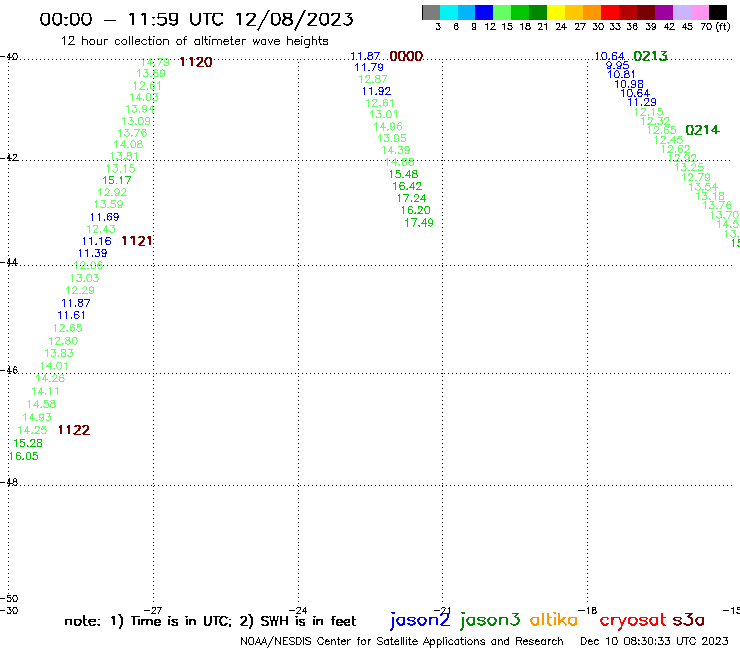Click the -24 longitude axis label

click(298, 610)
